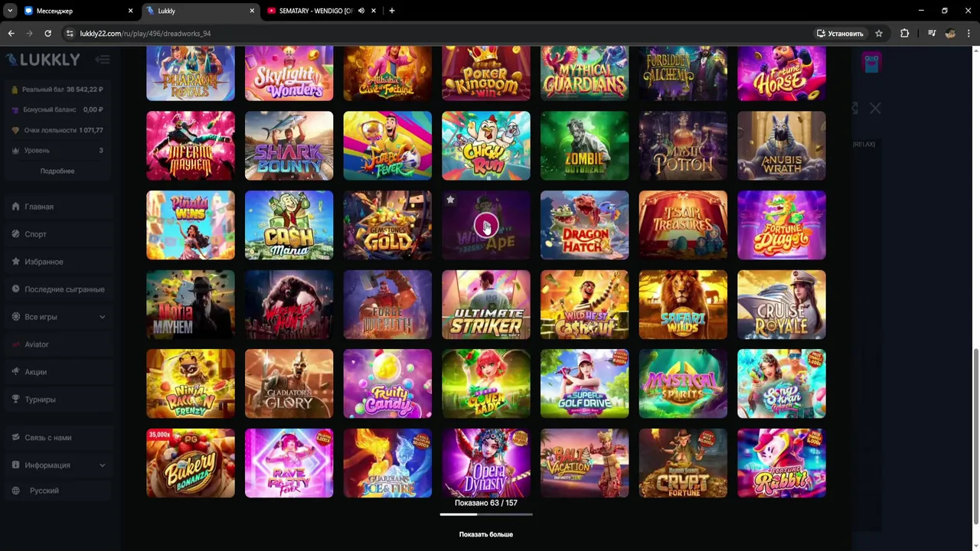Click the favorite star on Wild Ape
The image size is (980, 551).
[450, 200]
